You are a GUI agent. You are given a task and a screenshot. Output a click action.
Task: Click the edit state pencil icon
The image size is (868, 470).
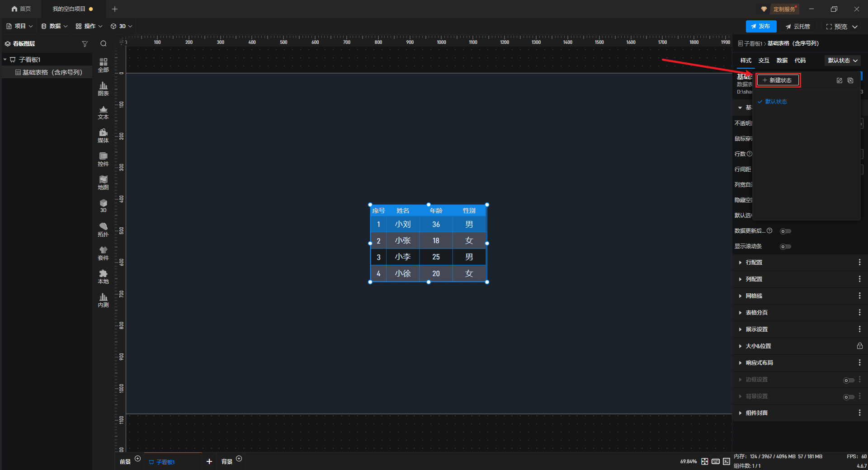pos(839,80)
